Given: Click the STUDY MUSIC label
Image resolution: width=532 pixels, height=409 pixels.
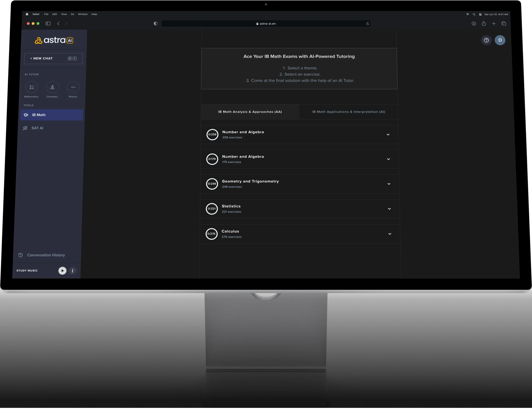Looking at the screenshot, I should click(27, 271).
